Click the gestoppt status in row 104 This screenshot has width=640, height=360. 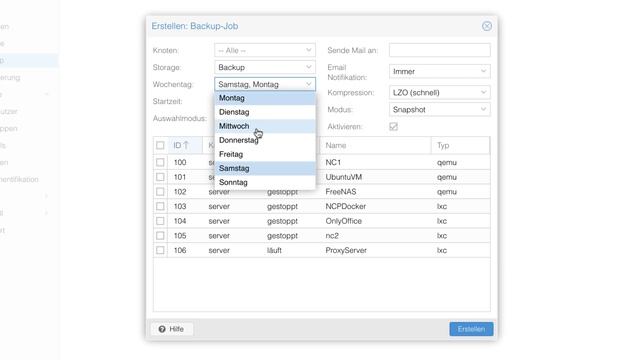tap(282, 221)
